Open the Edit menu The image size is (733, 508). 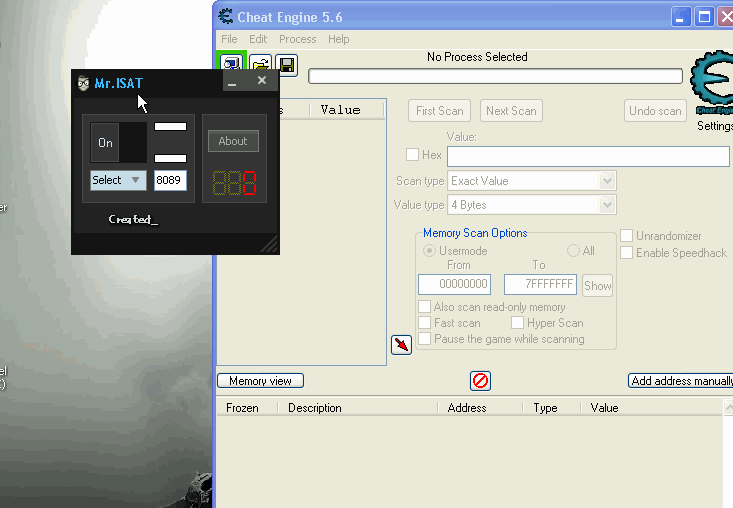coord(258,39)
